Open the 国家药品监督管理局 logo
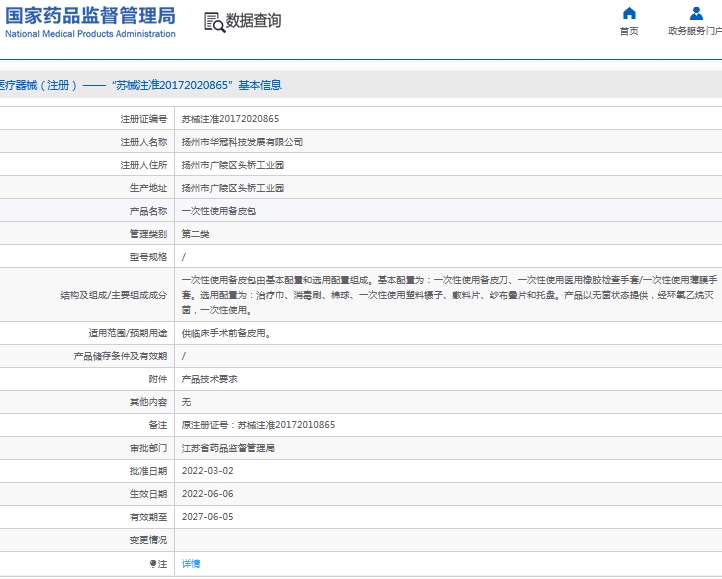The width and height of the screenshot is (722, 579). 90,22
